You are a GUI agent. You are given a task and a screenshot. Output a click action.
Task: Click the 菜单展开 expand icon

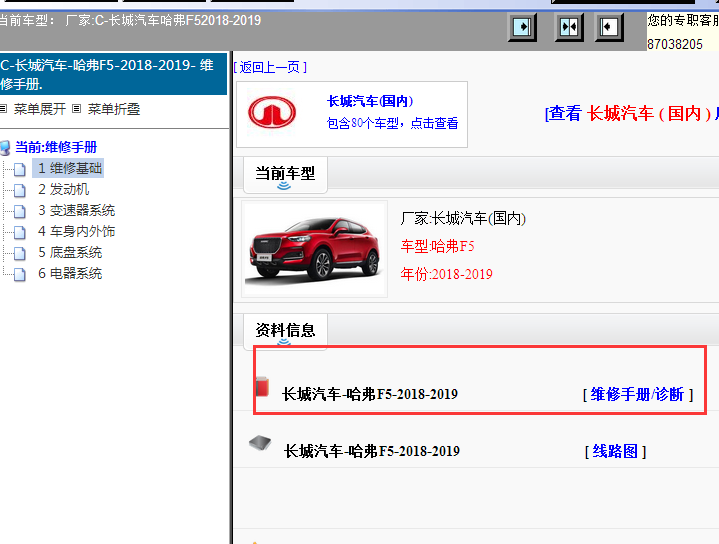[3, 109]
